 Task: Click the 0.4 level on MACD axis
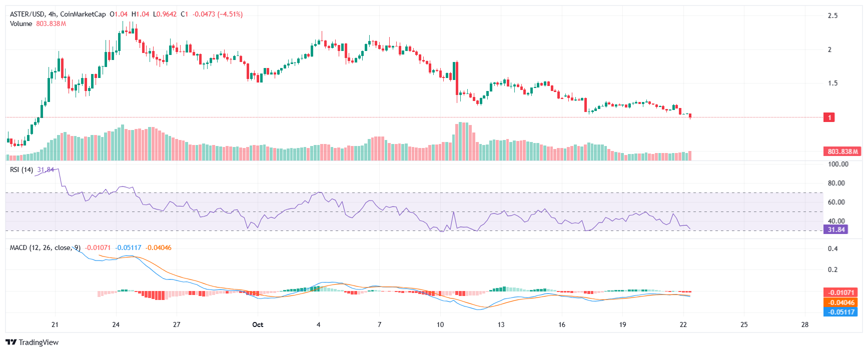point(832,249)
